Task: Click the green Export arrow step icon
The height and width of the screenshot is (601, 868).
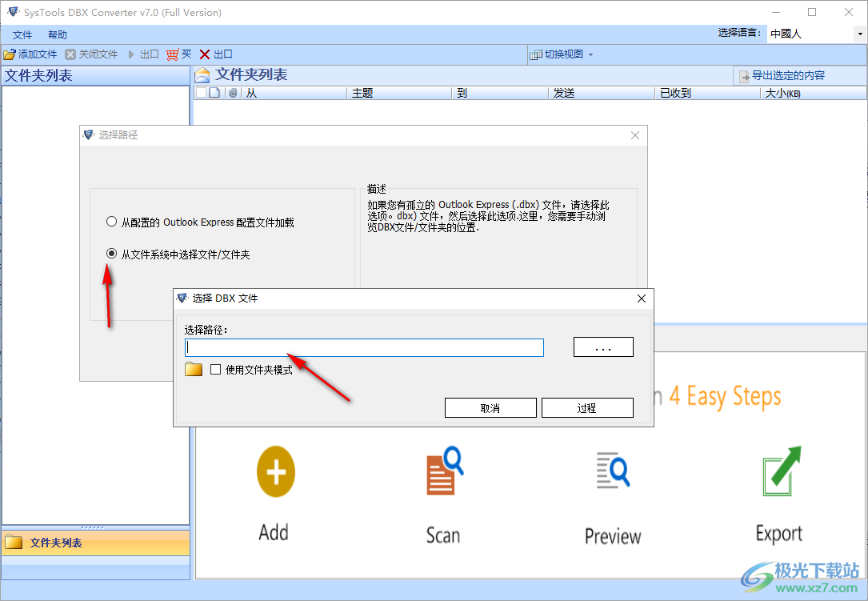Action: [x=778, y=471]
